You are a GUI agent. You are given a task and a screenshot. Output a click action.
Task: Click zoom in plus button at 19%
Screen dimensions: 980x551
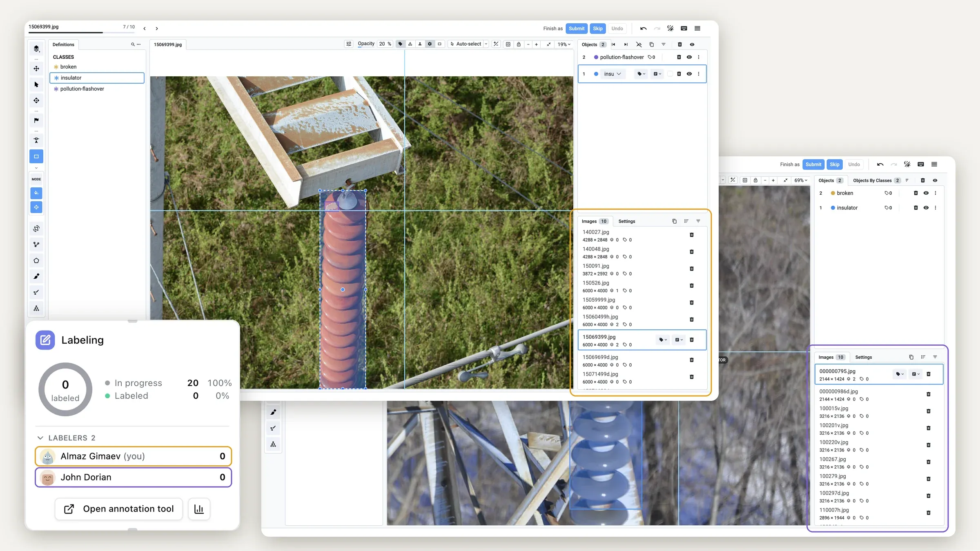click(x=536, y=44)
